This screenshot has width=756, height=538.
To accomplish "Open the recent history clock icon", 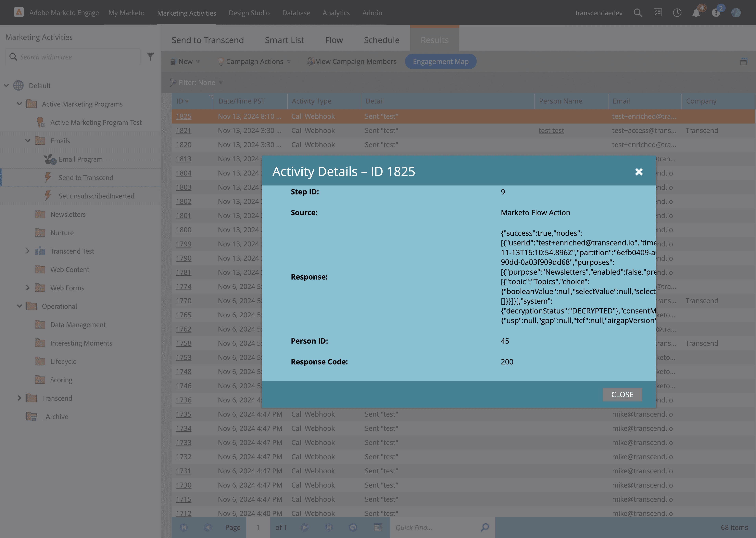I will coord(677,13).
